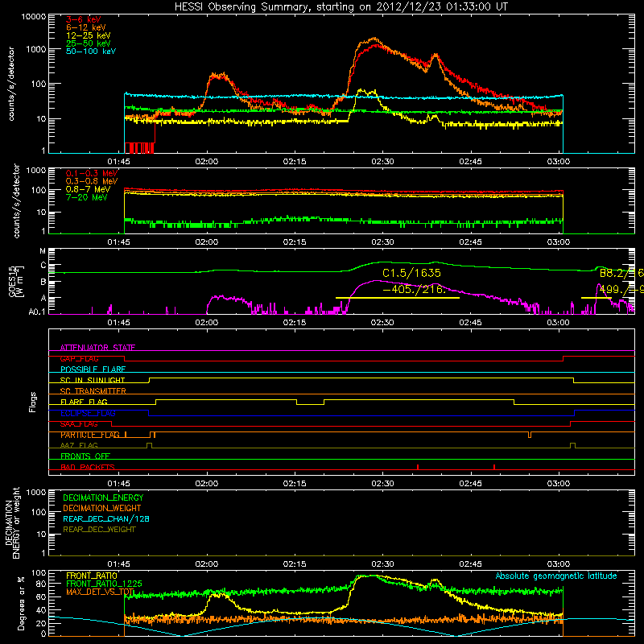
Task: Click the green 7-20 MeV legend label
Action: [87, 197]
